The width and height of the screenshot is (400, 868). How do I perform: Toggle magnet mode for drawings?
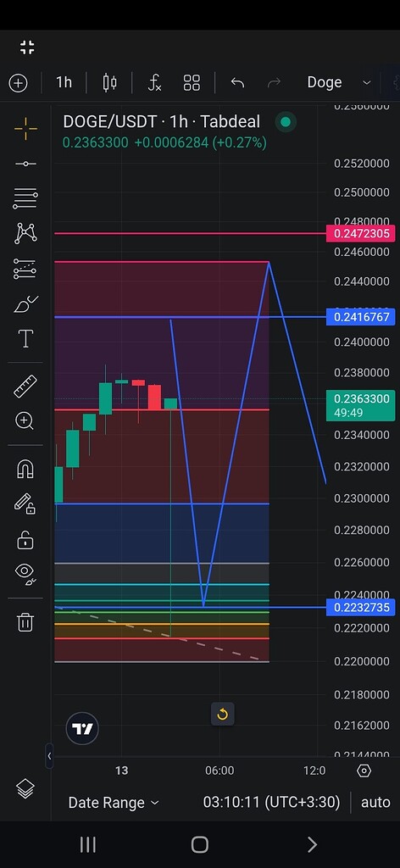coord(25,469)
